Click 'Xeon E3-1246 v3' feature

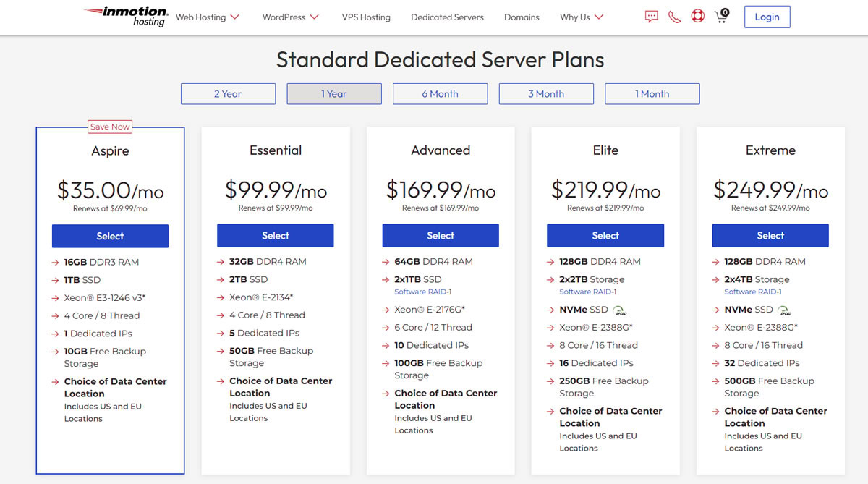(x=105, y=297)
